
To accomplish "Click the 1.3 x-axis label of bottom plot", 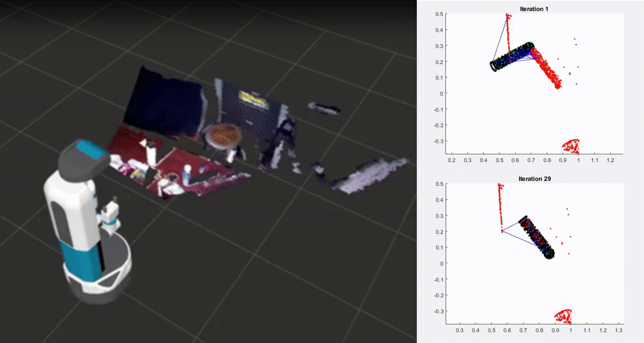I will [x=618, y=330].
